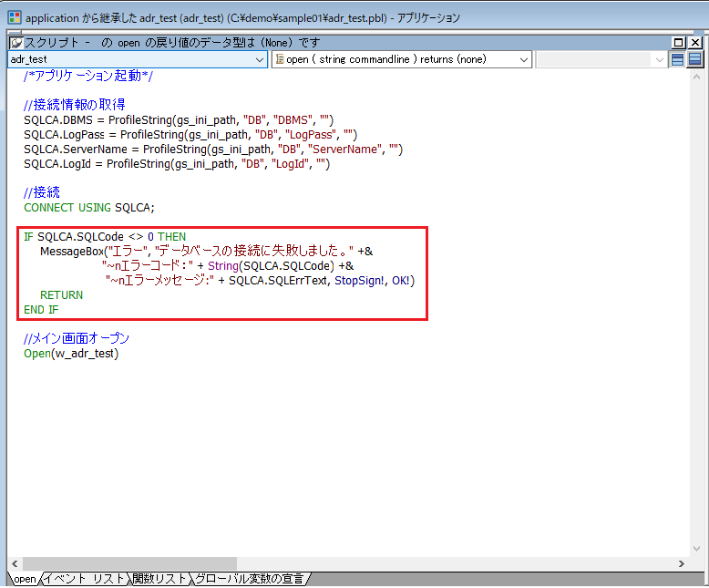This screenshot has height=588, width=709.
Task: Maximize the script pane with square button
Action: pos(679,43)
